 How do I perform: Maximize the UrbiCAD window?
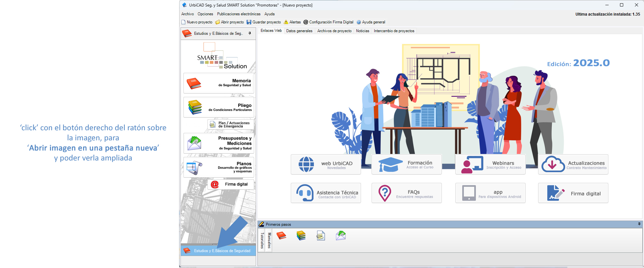coord(622,5)
